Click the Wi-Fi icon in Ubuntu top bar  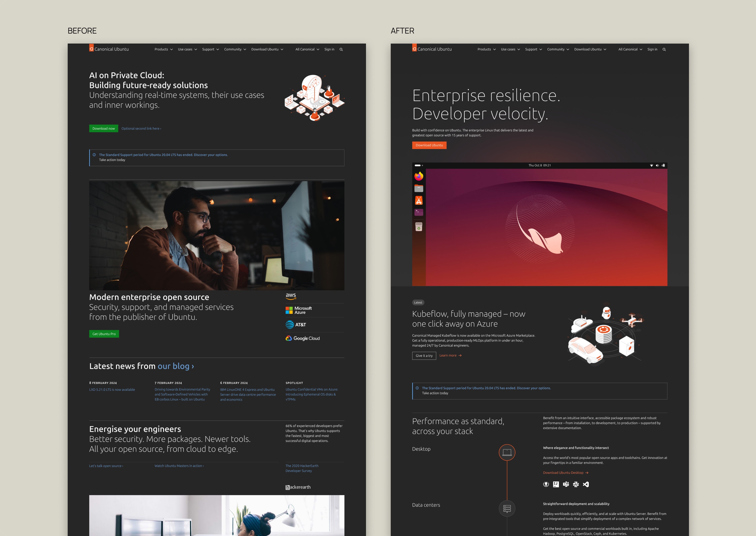tap(651, 165)
